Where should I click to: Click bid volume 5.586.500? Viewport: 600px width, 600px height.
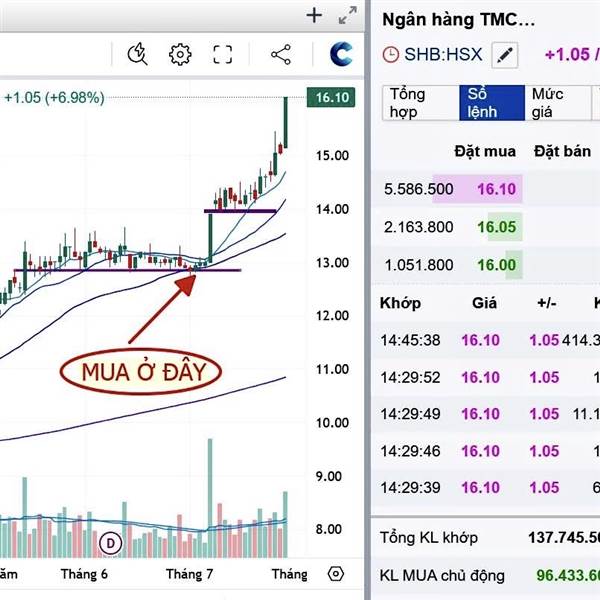419,189
